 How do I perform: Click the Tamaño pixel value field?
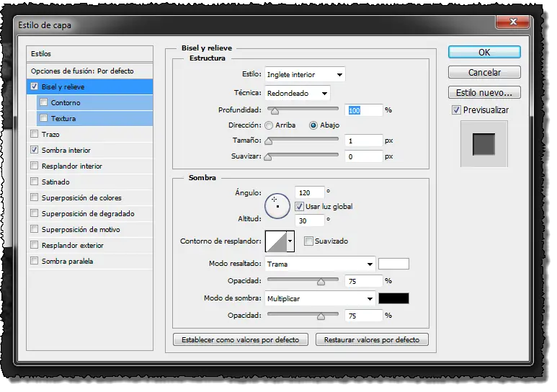364,141
